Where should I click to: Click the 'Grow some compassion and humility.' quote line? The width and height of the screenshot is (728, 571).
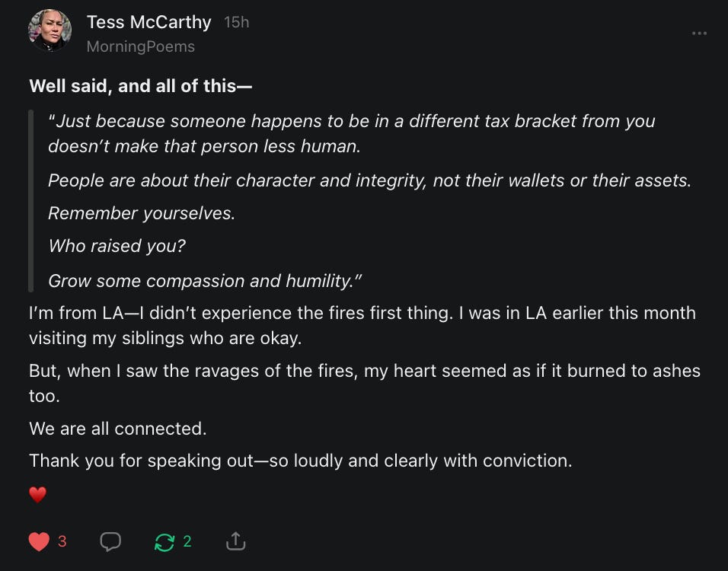click(x=205, y=280)
